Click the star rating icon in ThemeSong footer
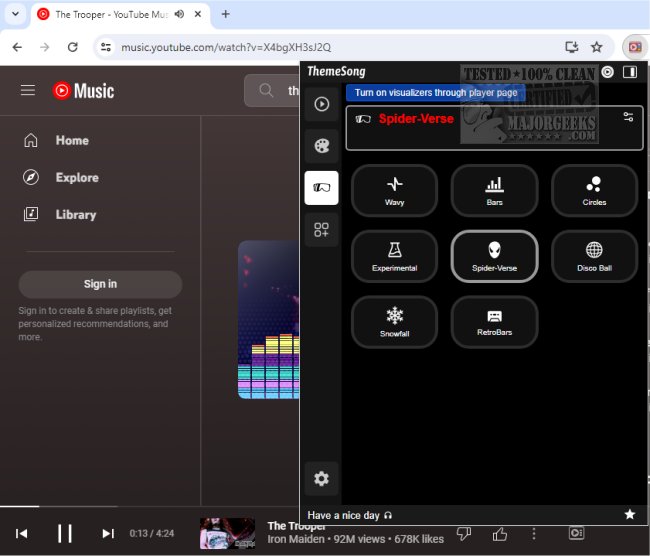This screenshot has width=650, height=556. 630,515
